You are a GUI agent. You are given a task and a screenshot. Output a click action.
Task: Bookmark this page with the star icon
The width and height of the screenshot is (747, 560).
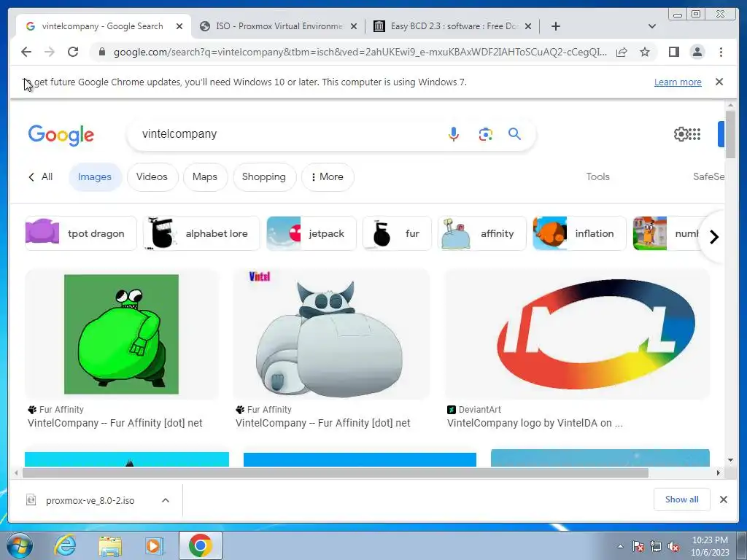pyautogui.click(x=645, y=52)
